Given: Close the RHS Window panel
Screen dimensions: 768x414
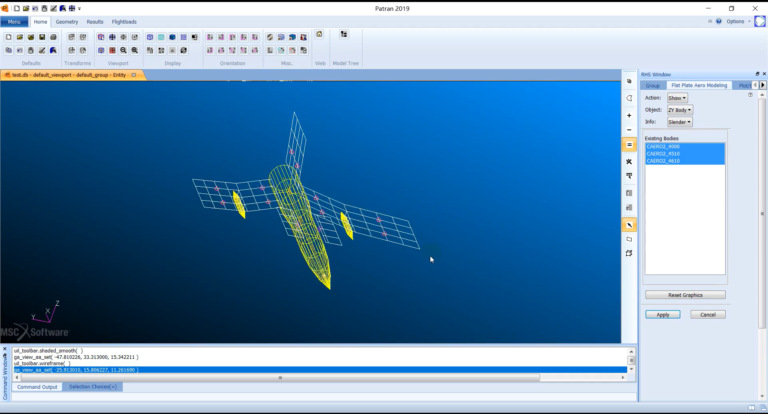Looking at the screenshot, I should tap(764, 74).
